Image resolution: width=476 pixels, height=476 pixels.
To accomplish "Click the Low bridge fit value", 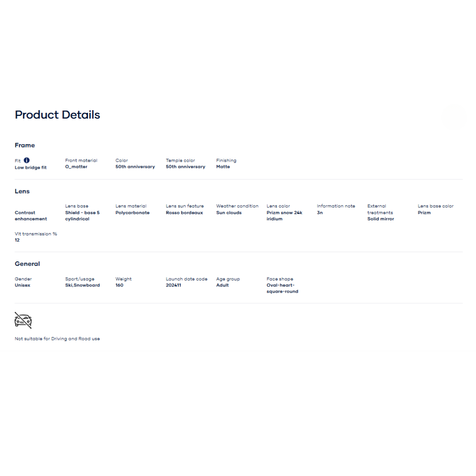I will click(x=30, y=167).
